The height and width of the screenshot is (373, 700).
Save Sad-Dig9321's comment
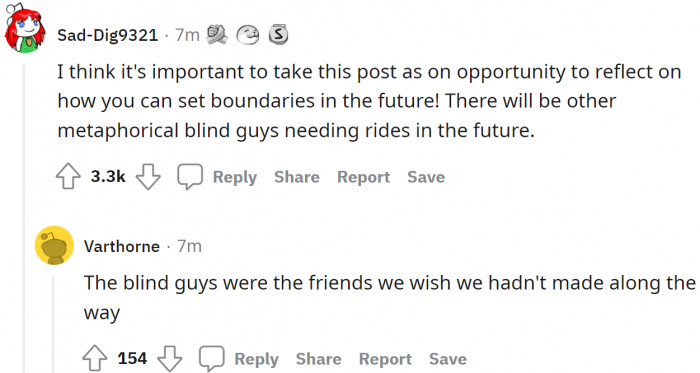coord(426,177)
